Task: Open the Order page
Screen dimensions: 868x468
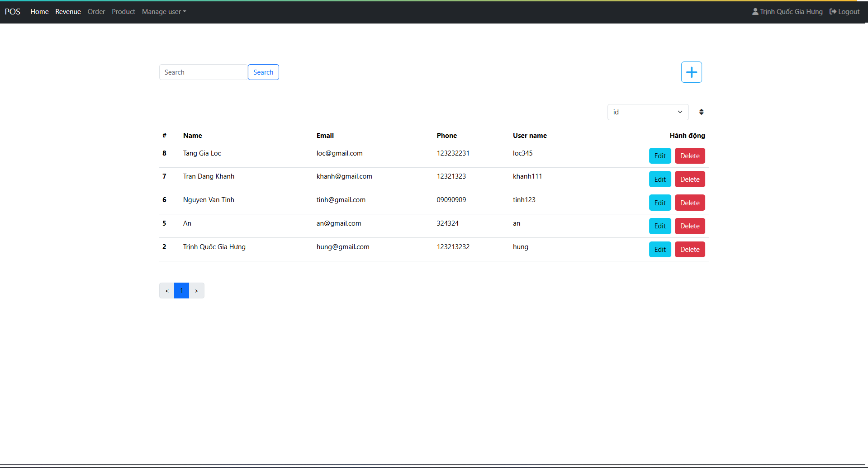Action: pyautogui.click(x=96, y=12)
